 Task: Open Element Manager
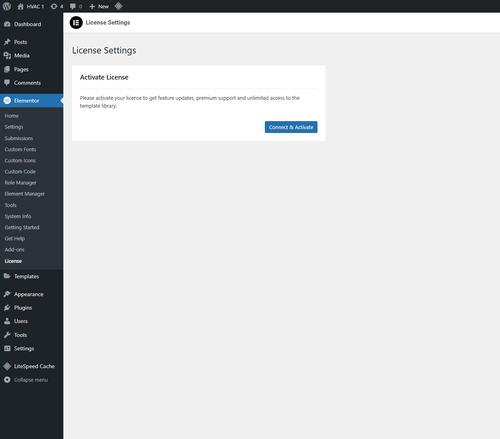[x=25, y=194]
